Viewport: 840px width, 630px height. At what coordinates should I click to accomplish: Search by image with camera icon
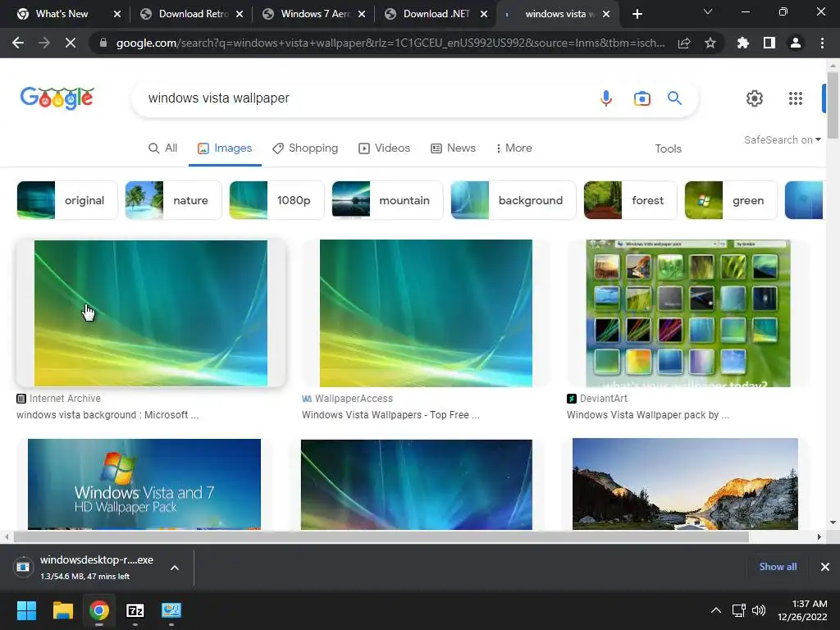coord(641,98)
